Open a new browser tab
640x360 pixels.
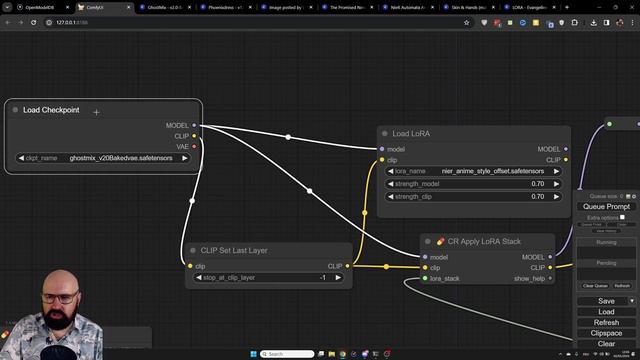click(567, 7)
